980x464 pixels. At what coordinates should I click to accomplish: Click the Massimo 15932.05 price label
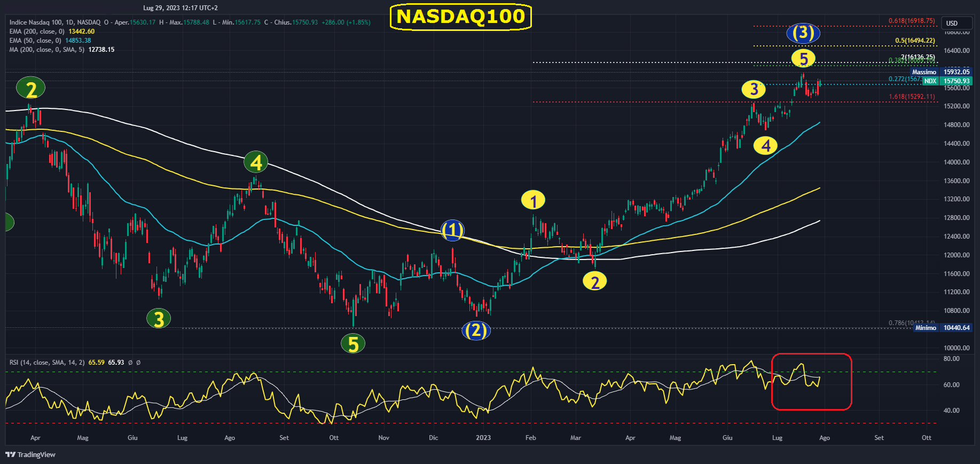click(940, 72)
